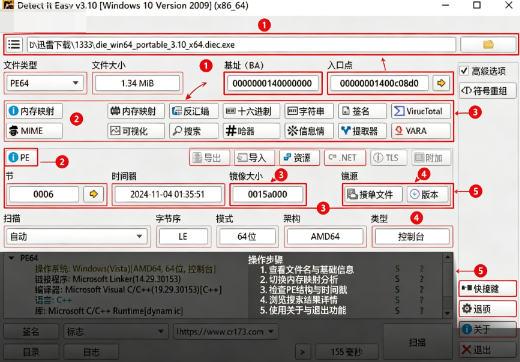Click the file path input field
The width and height of the screenshot is (520, 362).
[241, 44]
